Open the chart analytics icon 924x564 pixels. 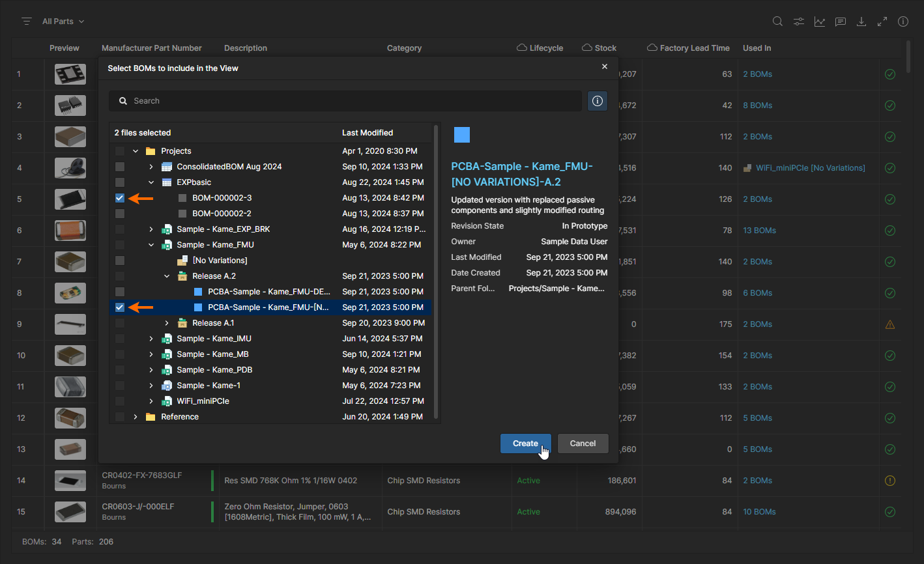[x=819, y=21]
